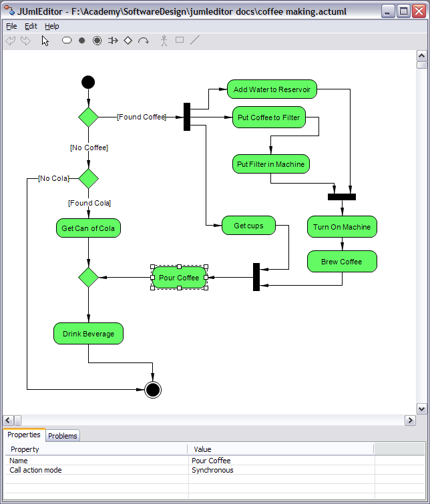Click the vertical scrollbar up arrow
Viewport: 430px width, 504px height.
(x=421, y=56)
